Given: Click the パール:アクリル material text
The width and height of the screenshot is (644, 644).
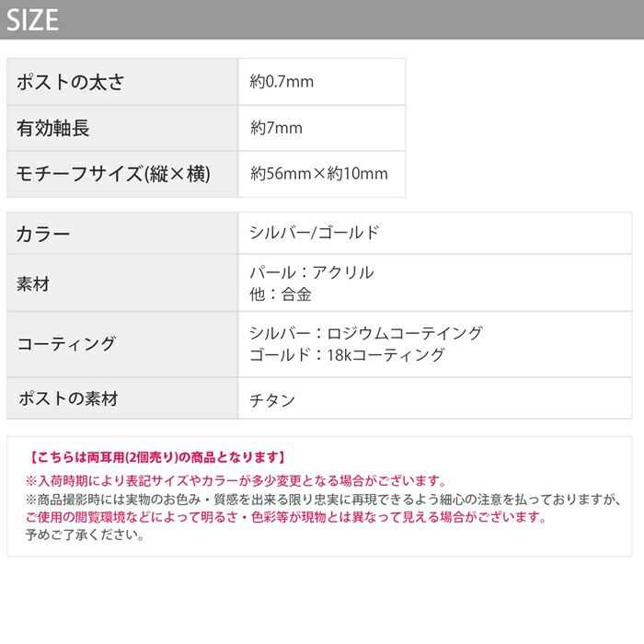Looking at the screenshot, I should 312,272.
